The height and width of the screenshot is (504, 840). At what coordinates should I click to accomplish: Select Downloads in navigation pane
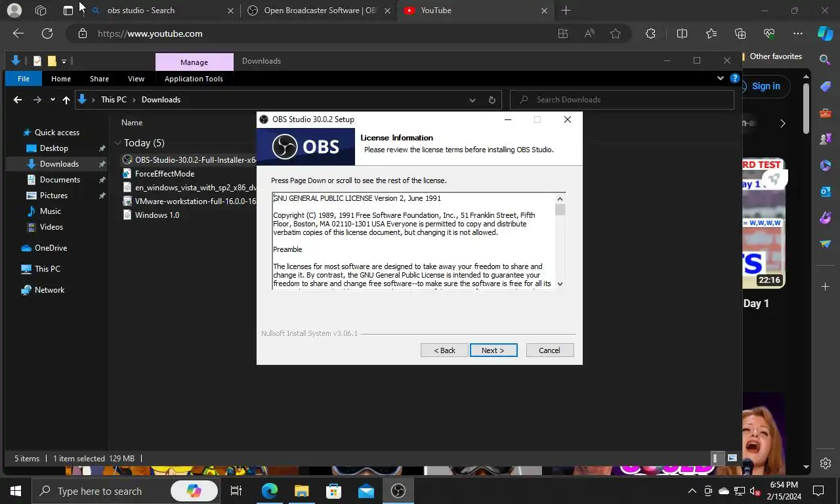pos(59,164)
